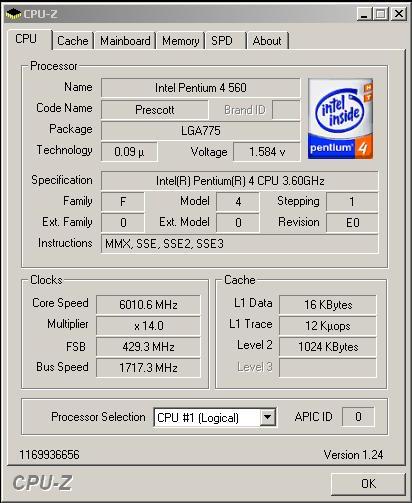The width and height of the screenshot is (412, 503).
Task: Open the Mainboard tab
Action: [125, 41]
